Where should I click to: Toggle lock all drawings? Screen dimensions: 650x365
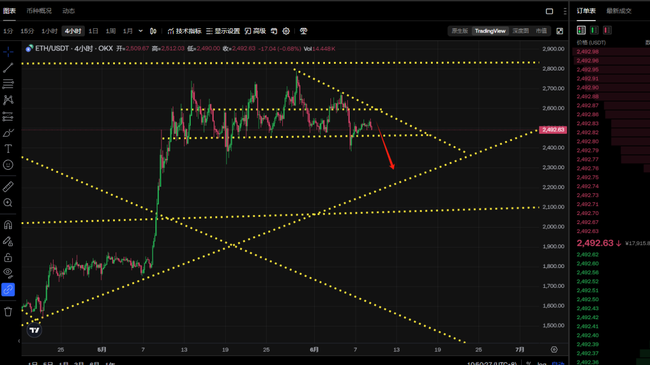point(8,258)
